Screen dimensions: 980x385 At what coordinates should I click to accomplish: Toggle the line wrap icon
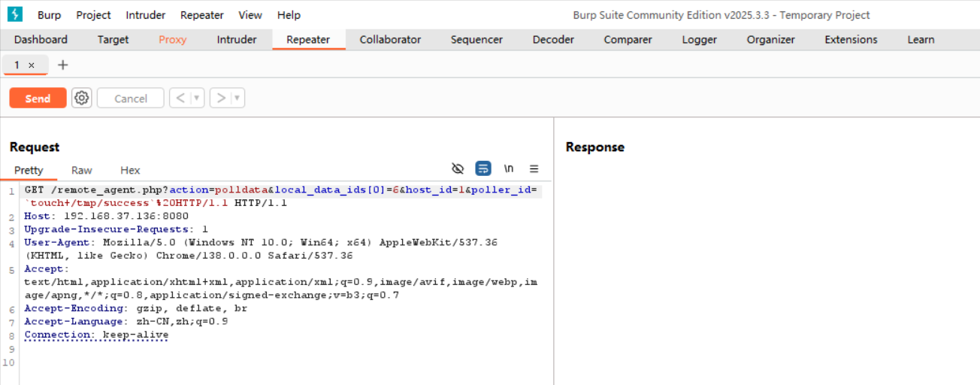pos(483,168)
